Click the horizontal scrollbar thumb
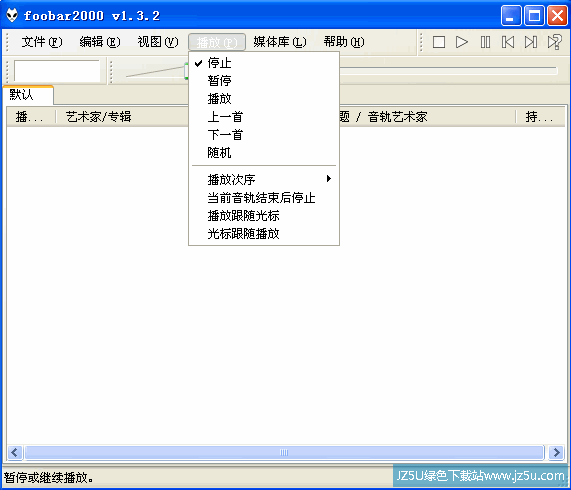This screenshot has width=571, height=490. [284, 453]
